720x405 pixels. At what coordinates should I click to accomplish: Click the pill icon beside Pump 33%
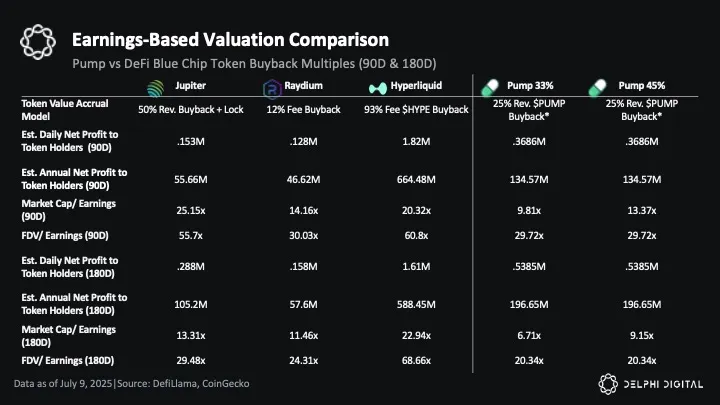(492, 87)
